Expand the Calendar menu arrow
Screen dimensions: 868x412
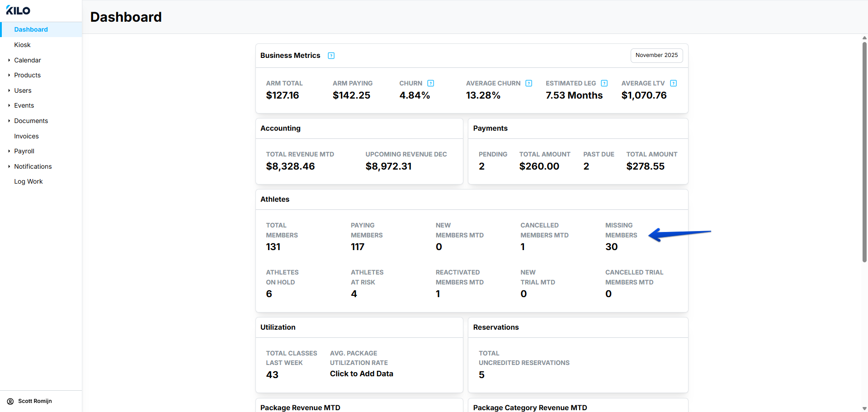point(9,60)
